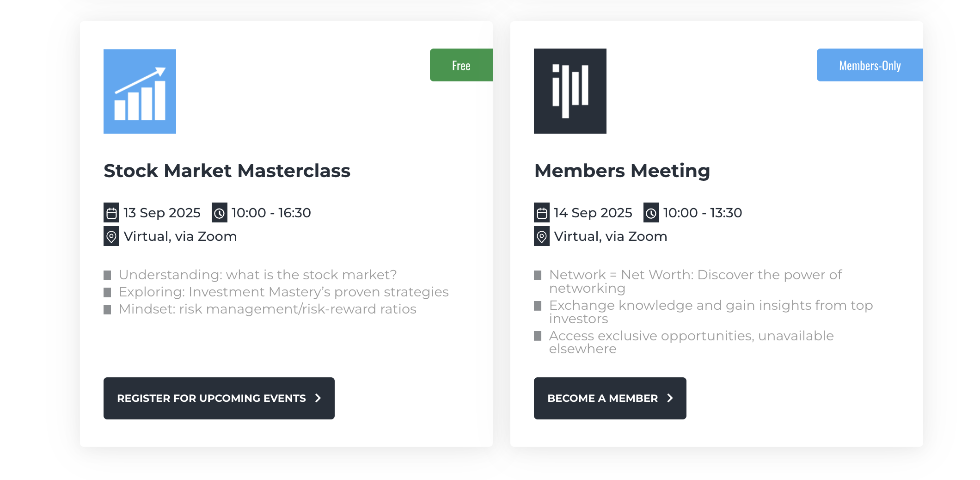Click clock icon beside 10:00 - 16:30
980x480 pixels.
[x=220, y=213]
